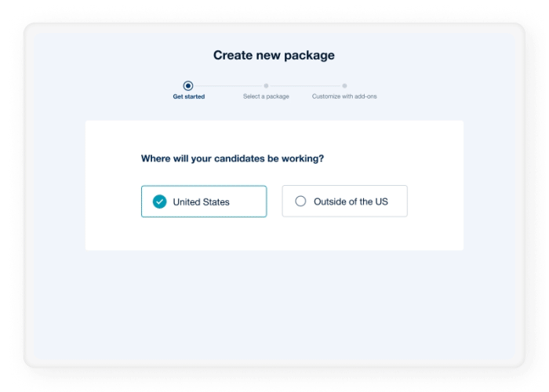
Task: Click blank right edge of Outside of the US card
Action: coord(398,201)
